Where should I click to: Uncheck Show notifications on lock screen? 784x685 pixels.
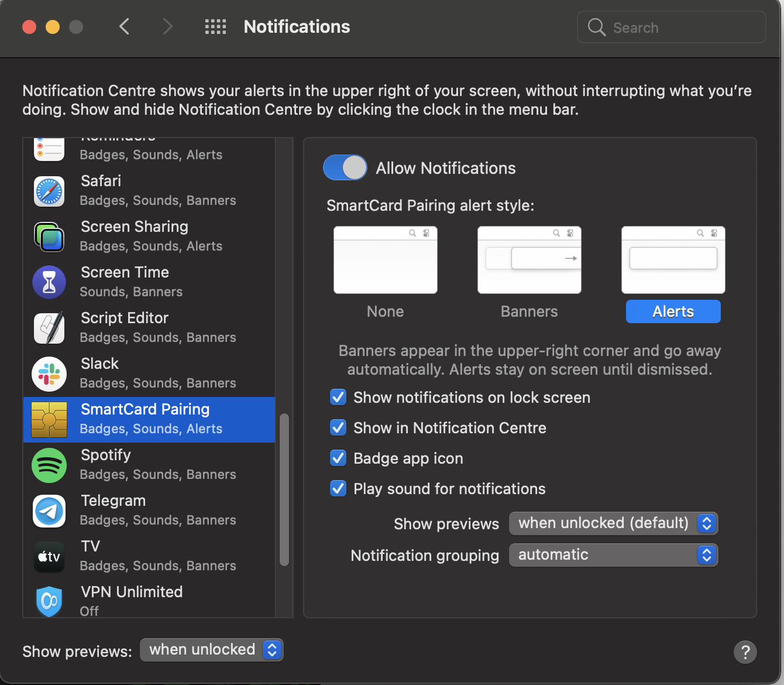tap(338, 397)
